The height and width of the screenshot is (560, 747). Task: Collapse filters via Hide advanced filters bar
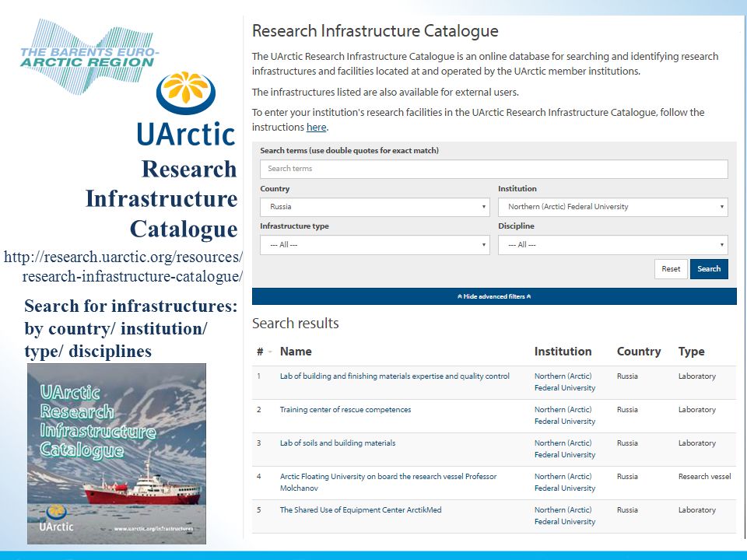(x=494, y=296)
